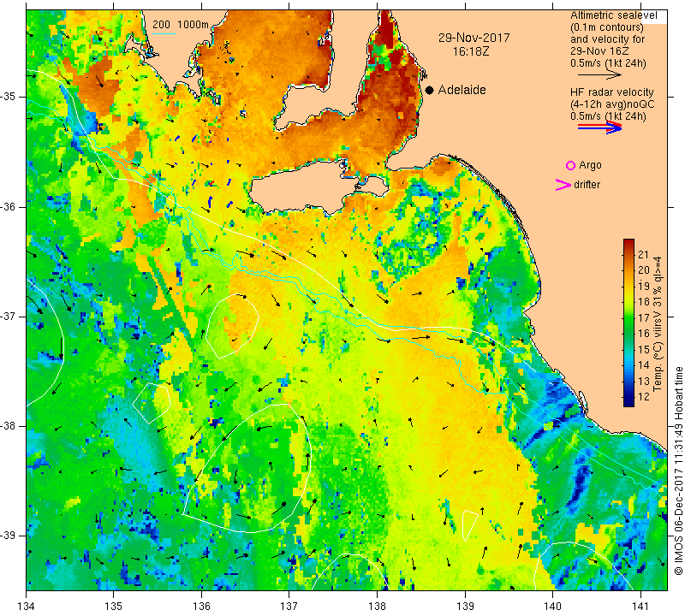Click the 200 1000m depth legend text
685x616 pixels.
(x=181, y=25)
